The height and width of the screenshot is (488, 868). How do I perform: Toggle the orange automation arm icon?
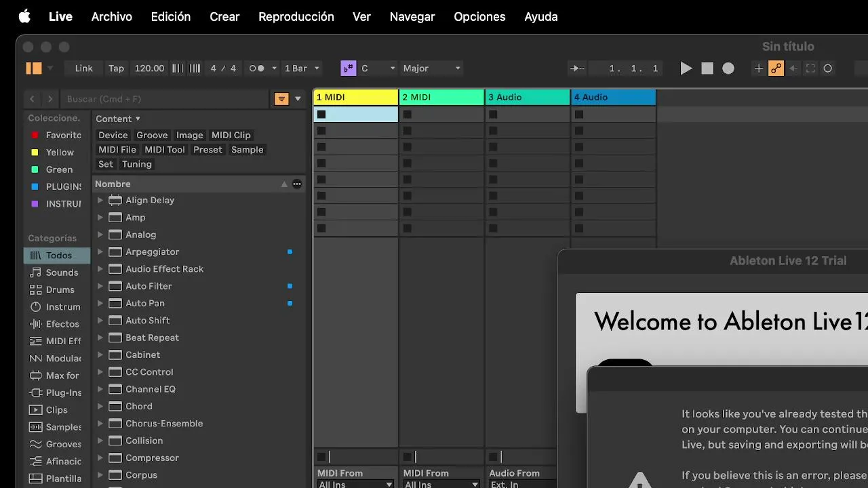[x=776, y=68]
